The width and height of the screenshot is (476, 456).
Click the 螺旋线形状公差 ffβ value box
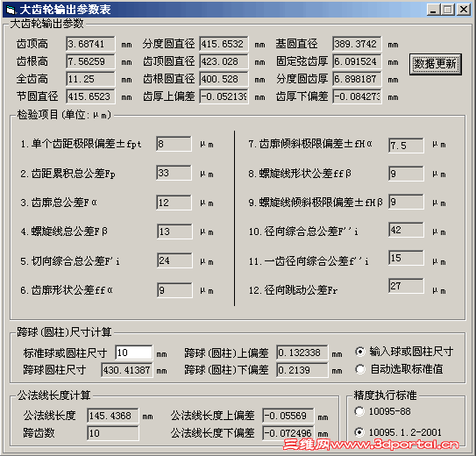coord(406,174)
